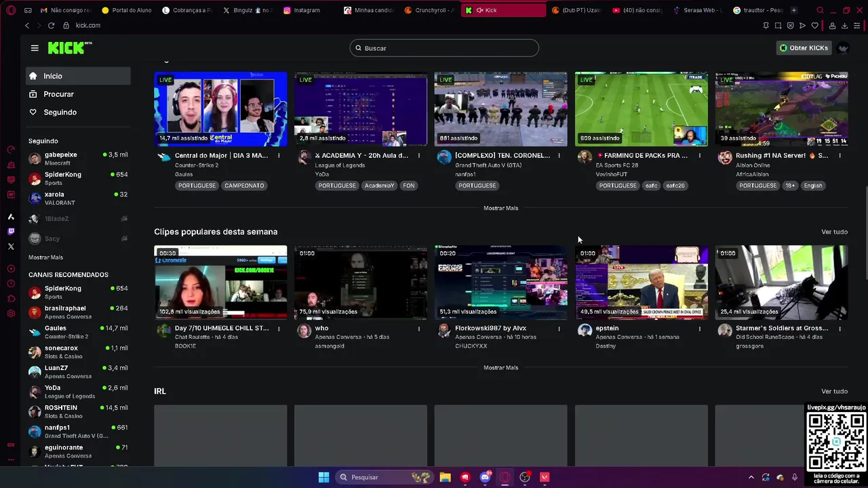The image size is (868, 488).
Task: Open File Explorer from the taskbar
Action: [445, 477]
